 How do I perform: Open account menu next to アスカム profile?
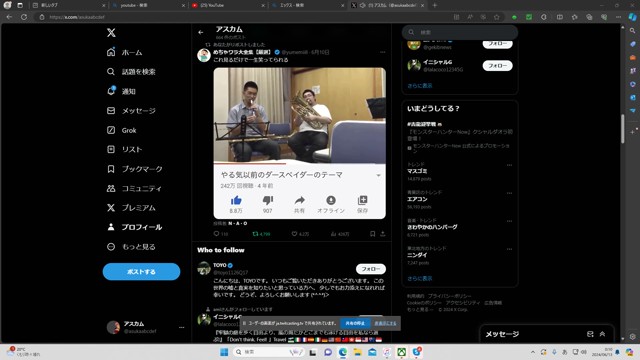182,327
